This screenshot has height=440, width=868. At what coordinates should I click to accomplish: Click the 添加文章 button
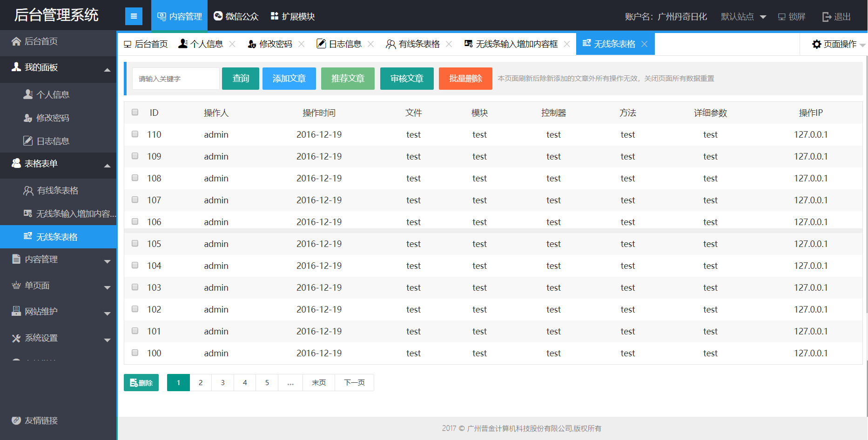click(289, 78)
